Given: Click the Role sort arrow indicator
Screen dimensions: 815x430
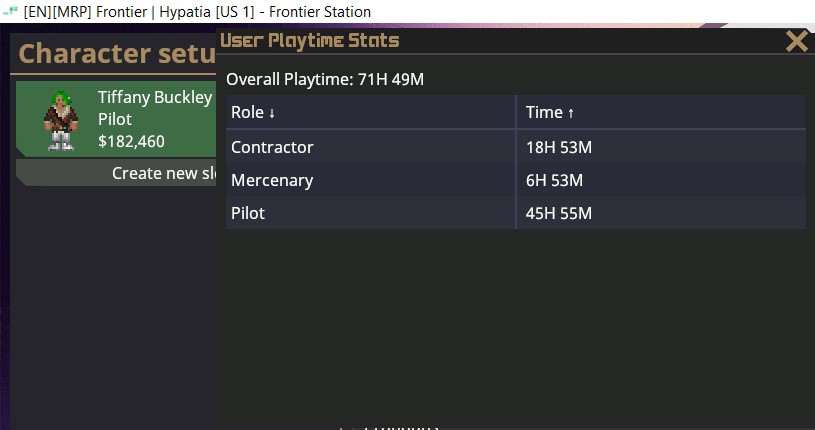Looking at the screenshot, I should (271, 113).
